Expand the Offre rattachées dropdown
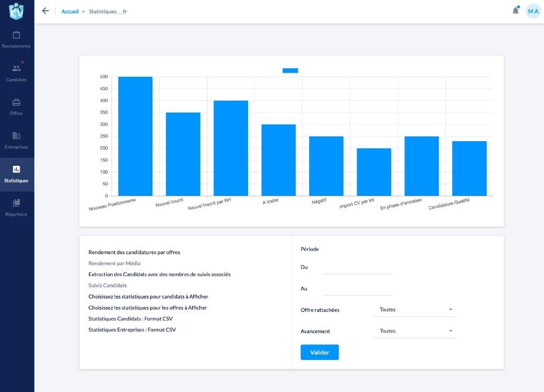Image resolution: width=544 pixels, height=392 pixels. point(415,310)
